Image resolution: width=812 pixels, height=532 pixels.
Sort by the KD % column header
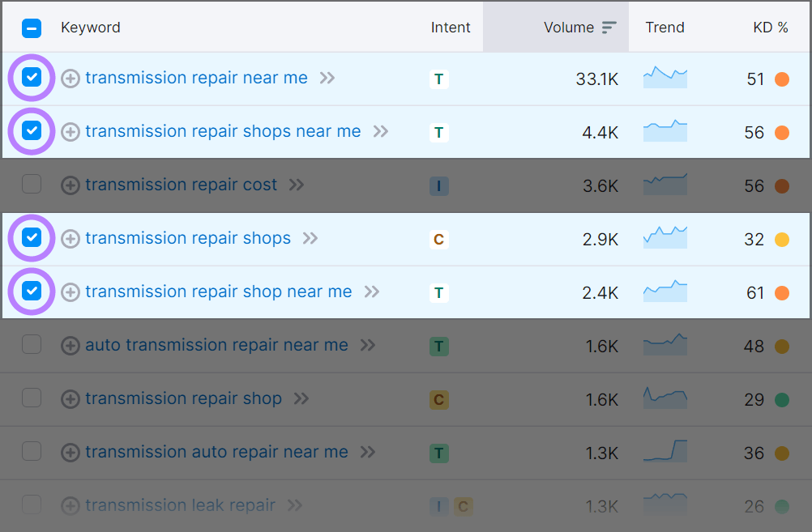tap(771, 28)
